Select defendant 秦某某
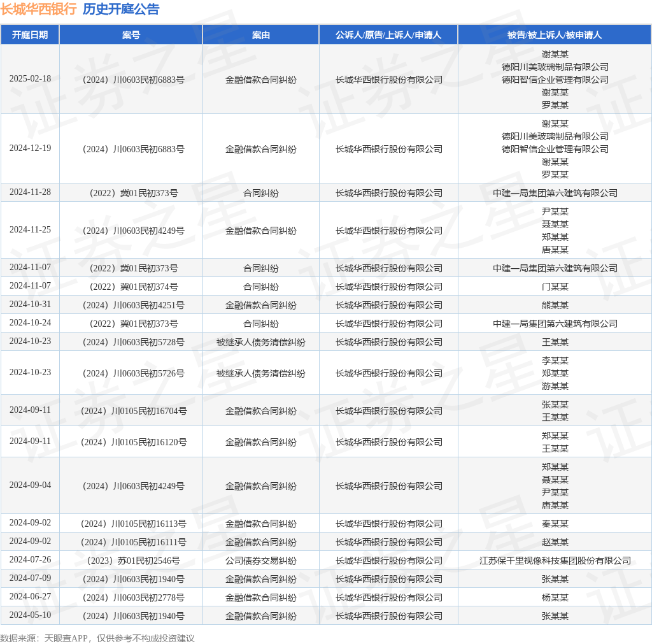 tap(555, 524)
